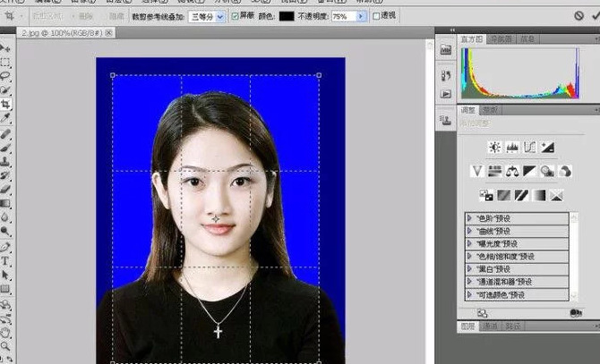Image resolution: width=600 pixels, height=364 pixels.
Task: Switch to the 蒙版 masks tab
Action: 490,110
